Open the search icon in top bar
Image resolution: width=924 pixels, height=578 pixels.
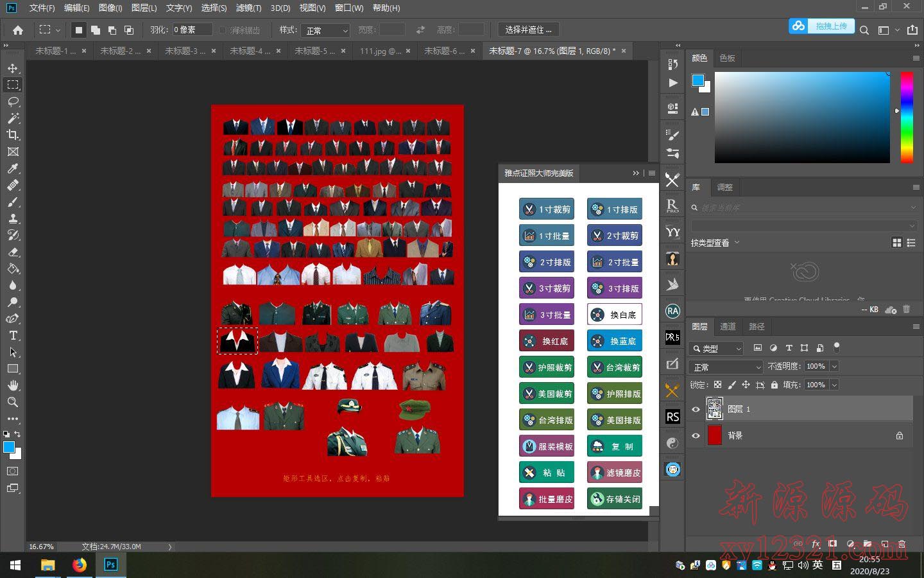[864, 30]
